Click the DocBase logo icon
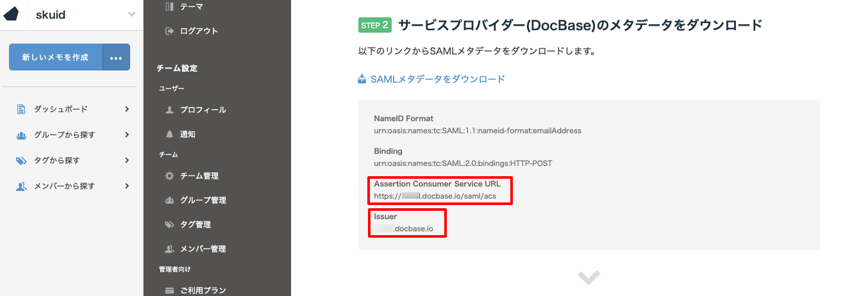The width and height of the screenshot is (868, 296). (11, 14)
